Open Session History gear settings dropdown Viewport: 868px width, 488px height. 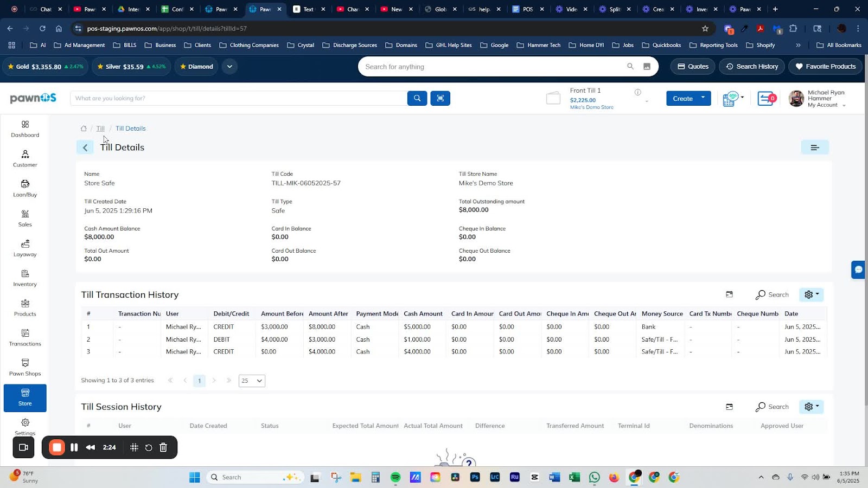(812, 407)
